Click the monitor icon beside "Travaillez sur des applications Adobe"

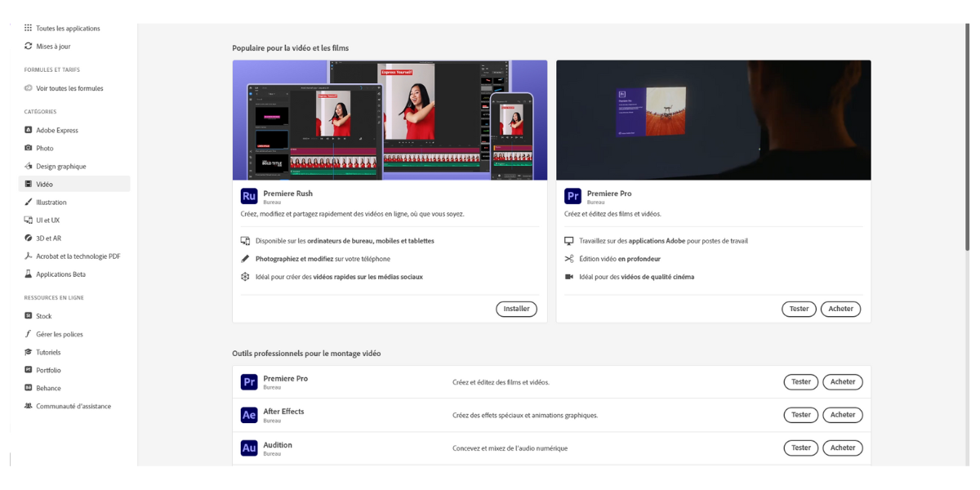569,241
